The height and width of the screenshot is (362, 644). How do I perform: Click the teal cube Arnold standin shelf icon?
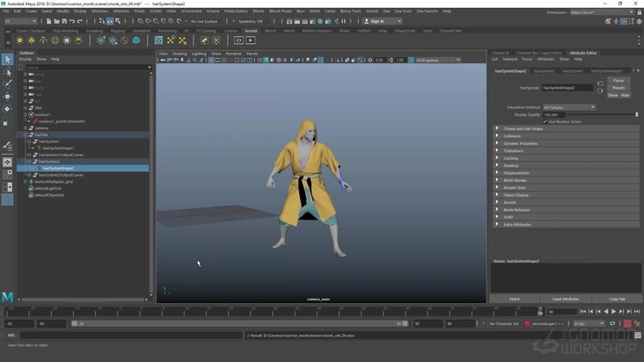pyautogui.click(x=136, y=40)
